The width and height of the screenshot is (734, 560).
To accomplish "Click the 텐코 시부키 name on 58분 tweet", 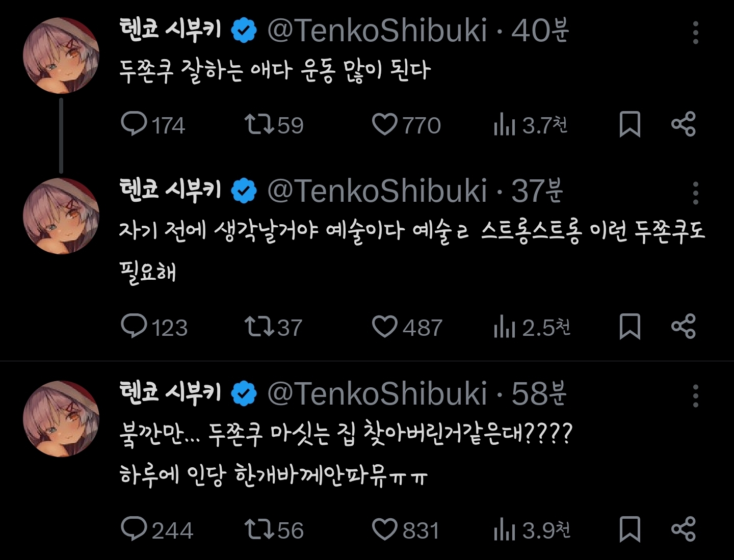I will [x=171, y=393].
